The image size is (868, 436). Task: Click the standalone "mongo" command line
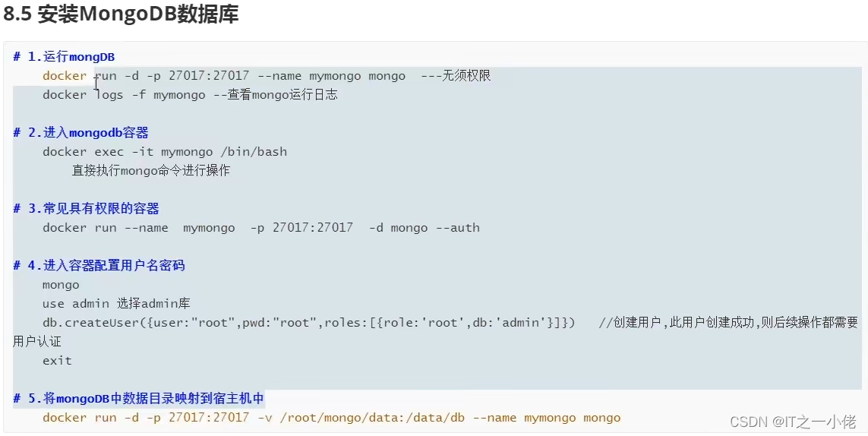(61, 286)
